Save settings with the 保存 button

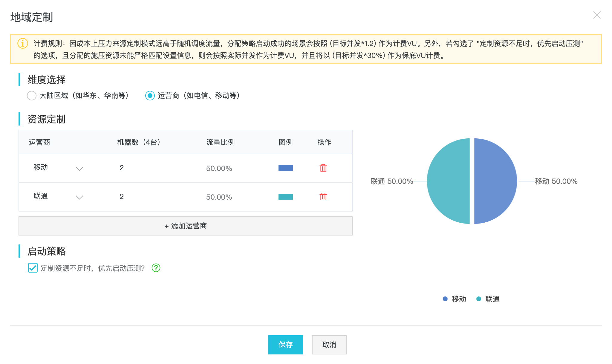point(286,345)
